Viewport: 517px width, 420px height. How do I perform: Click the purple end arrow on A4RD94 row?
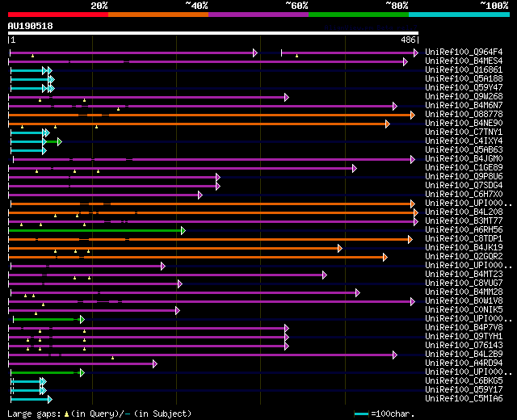(155, 364)
